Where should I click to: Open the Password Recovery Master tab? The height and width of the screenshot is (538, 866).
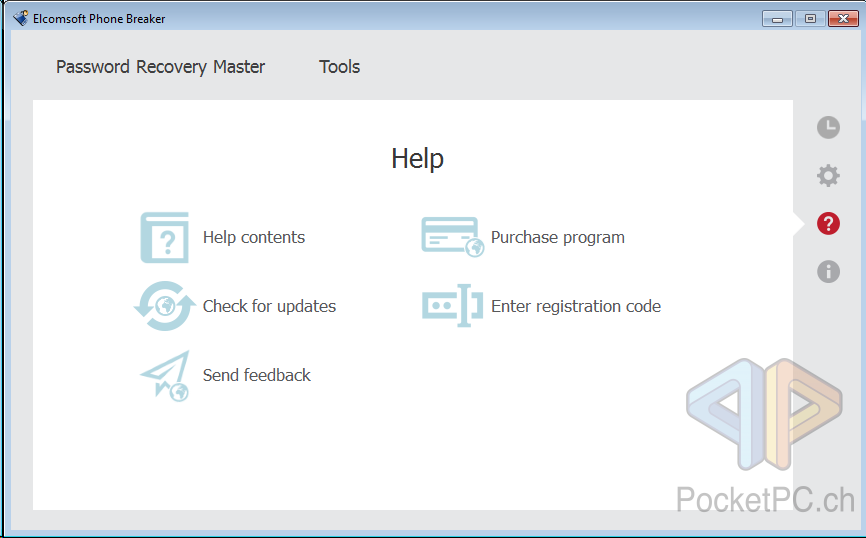pyautogui.click(x=160, y=67)
